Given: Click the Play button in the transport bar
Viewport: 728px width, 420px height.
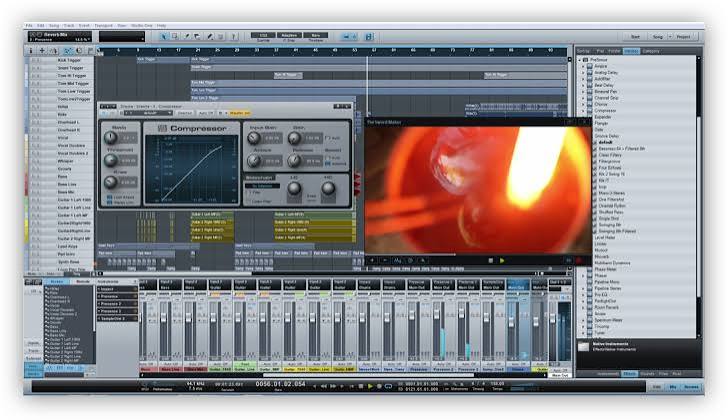Looking at the screenshot, I should point(370,386).
